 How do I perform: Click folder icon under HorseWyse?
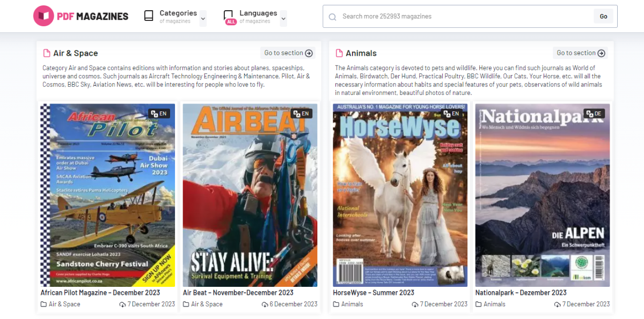[336, 305]
